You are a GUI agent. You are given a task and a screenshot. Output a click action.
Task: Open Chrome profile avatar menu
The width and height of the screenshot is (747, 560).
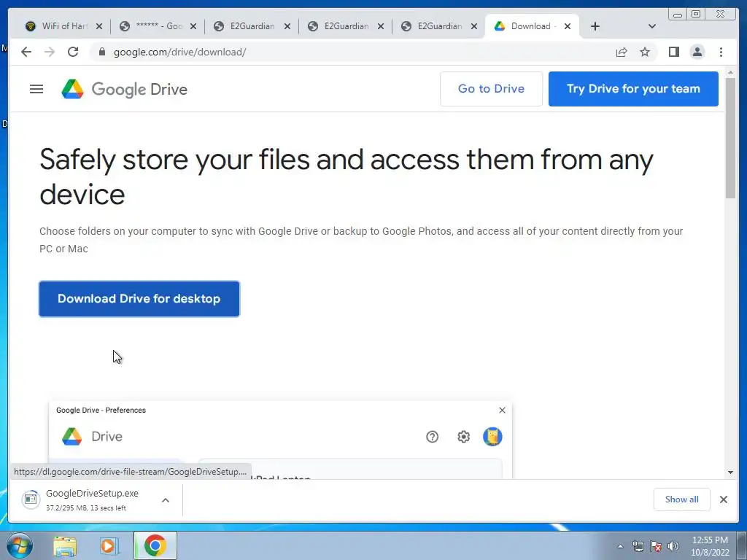tap(697, 52)
